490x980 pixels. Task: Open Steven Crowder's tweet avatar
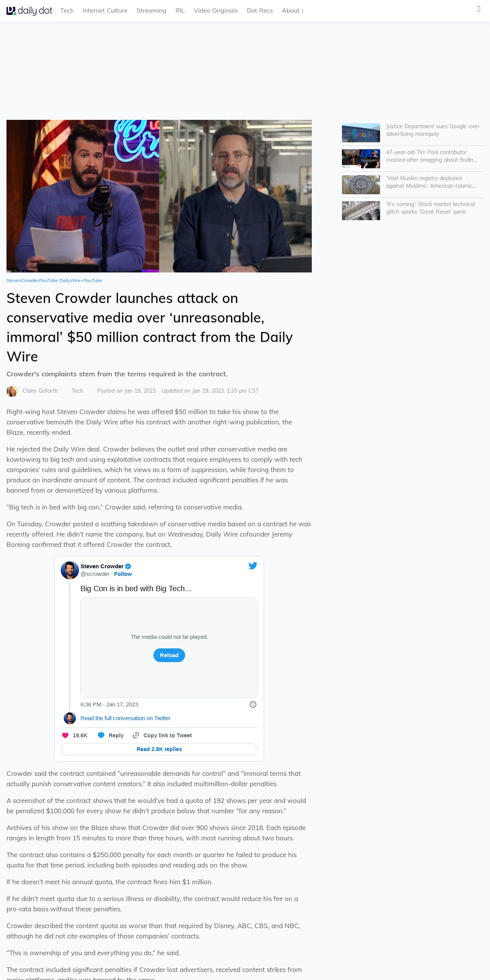click(x=70, y=570)
